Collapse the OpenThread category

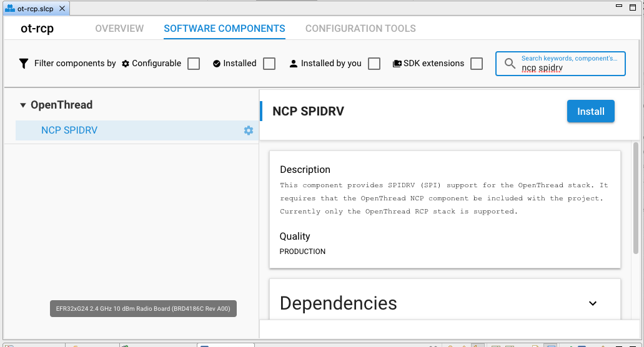pyautogui.click(x=23, y=105)
